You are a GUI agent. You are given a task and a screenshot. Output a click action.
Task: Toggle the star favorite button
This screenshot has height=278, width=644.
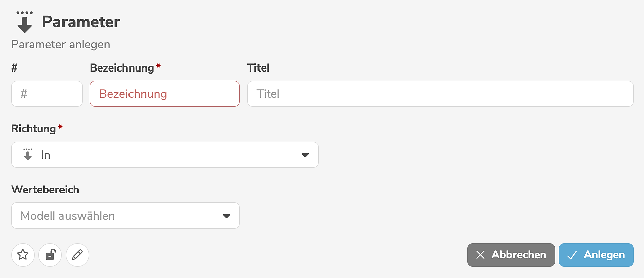(23, 255)
